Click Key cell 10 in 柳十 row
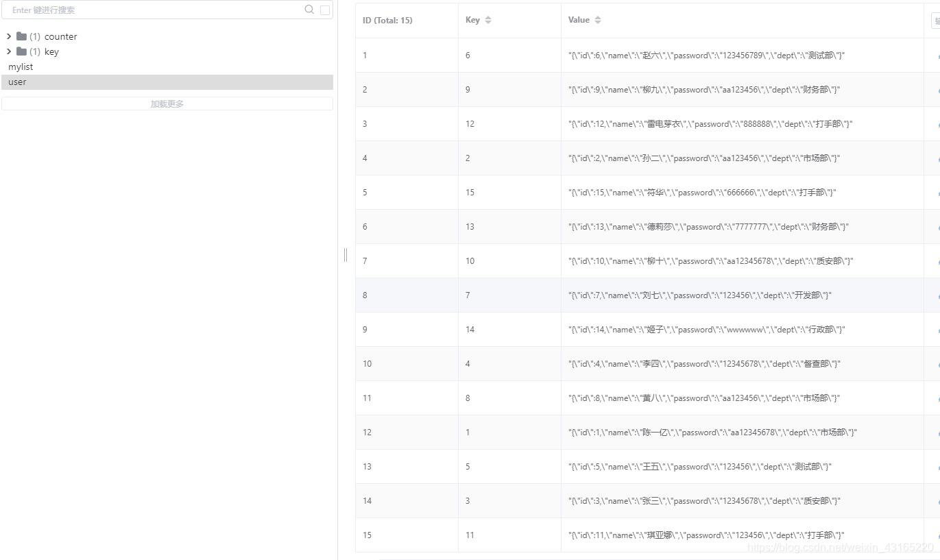The width and height of the screenshot is (940, 560). [x=509, y=261]
